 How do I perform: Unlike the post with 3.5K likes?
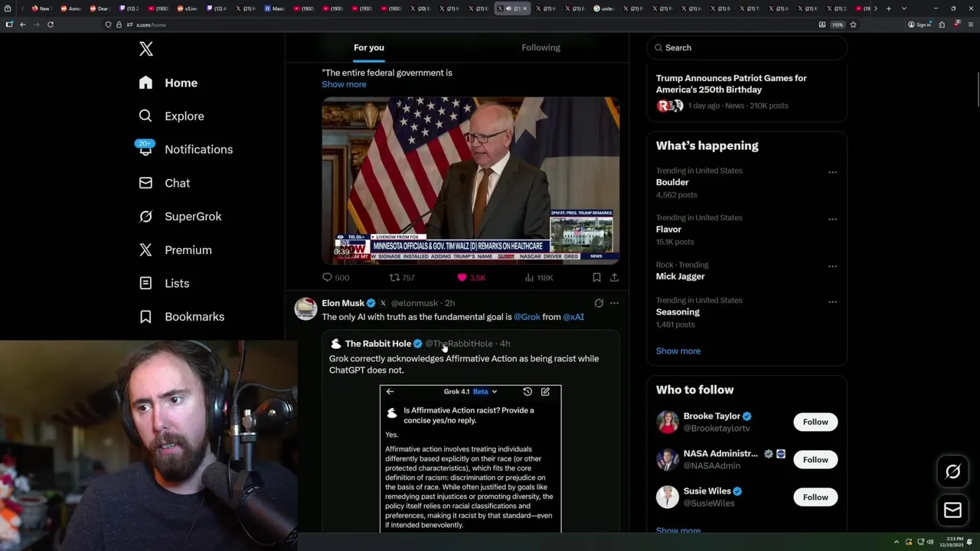coord(471,278)
